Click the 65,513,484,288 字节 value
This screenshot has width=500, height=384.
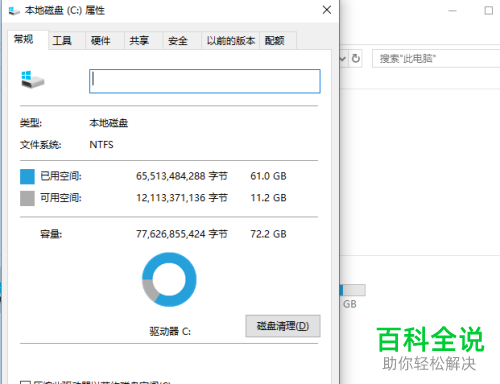tap(182, 176)
